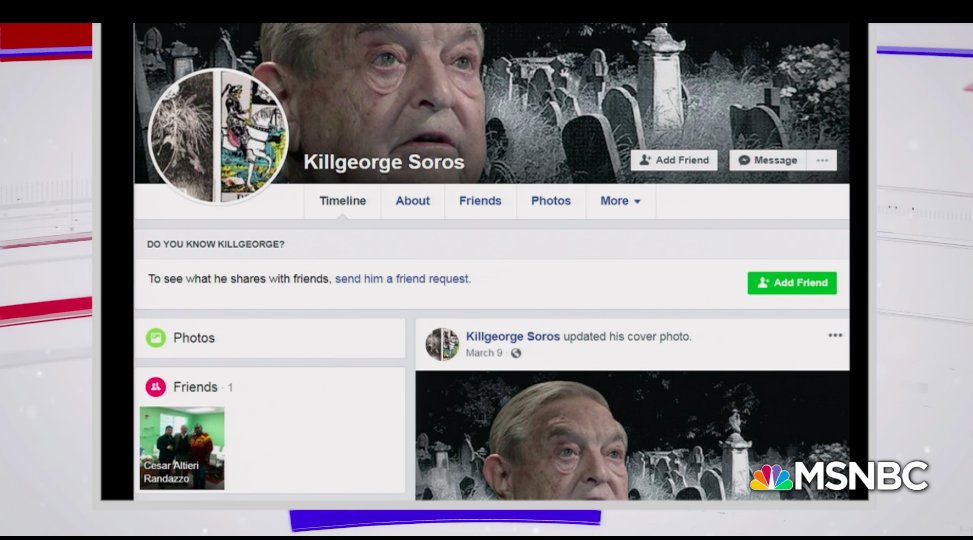This screenshot has height=540, width=973.
Task: Click the green Photos section icon
Action: [156, 338]
